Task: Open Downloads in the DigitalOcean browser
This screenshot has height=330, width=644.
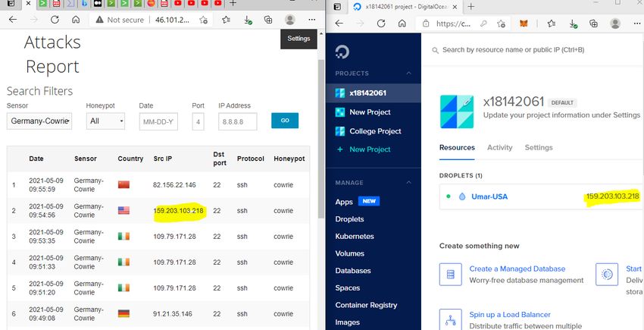Action: point(573,24)
